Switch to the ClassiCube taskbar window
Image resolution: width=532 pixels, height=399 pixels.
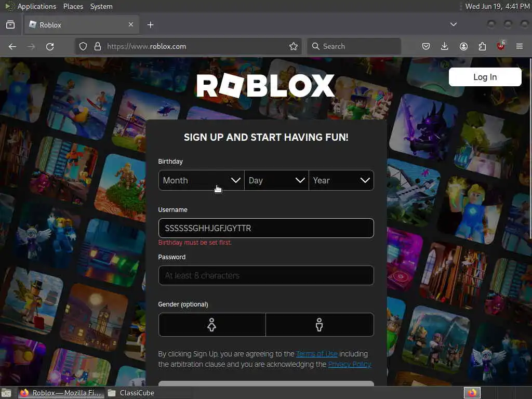point(131,393)
